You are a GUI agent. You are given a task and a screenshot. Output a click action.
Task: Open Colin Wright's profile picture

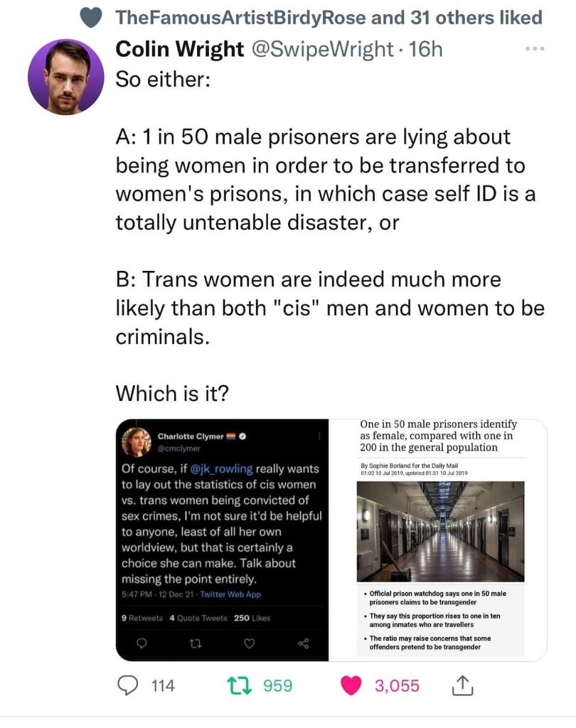[66, 77]
